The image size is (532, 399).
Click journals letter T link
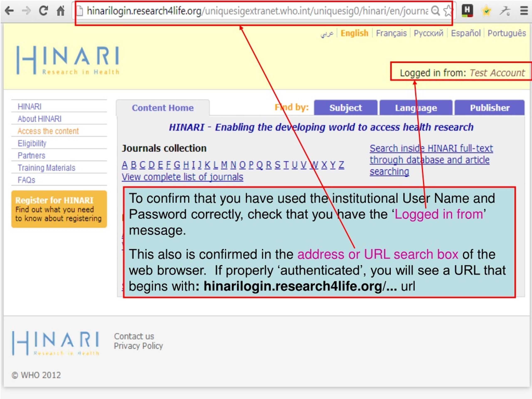pos(286,165)
